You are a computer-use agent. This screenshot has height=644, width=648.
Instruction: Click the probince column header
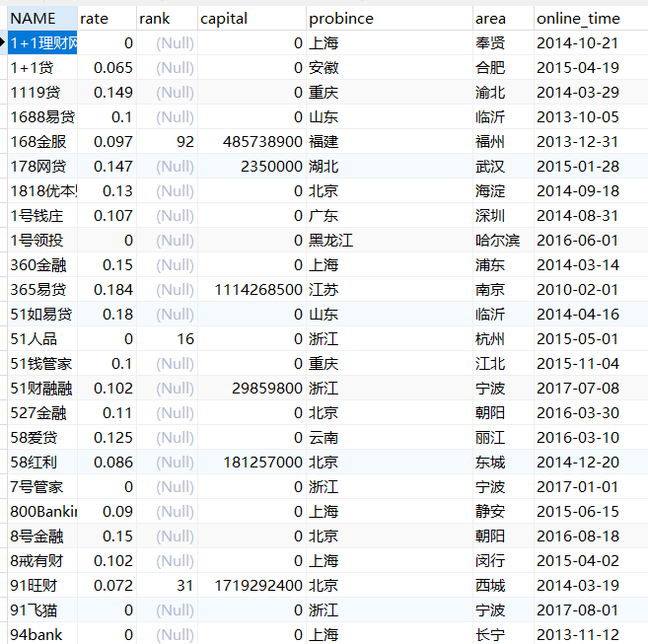(390, 18)
